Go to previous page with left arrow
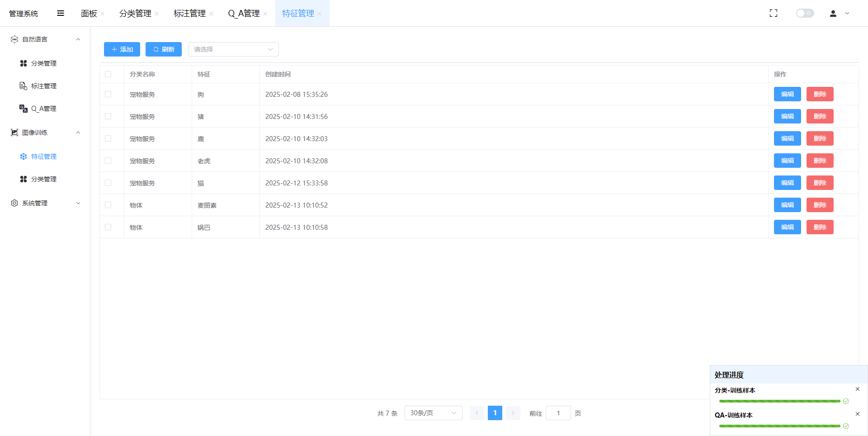 tap(476, 413)
